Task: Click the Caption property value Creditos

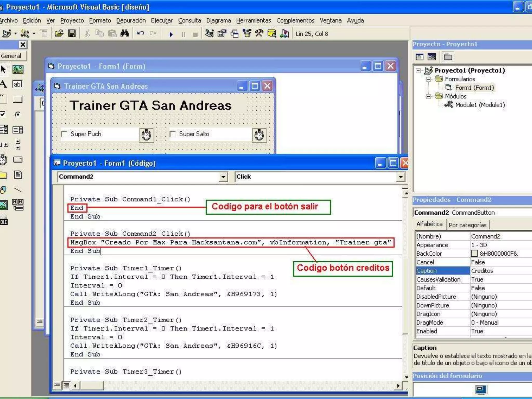Action: coord(482,271)
